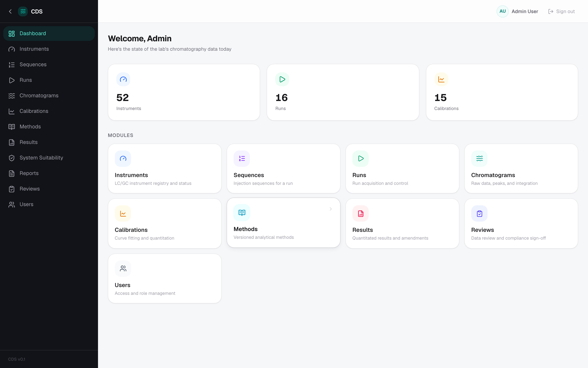Open the Runs module card title

(359, 175)
